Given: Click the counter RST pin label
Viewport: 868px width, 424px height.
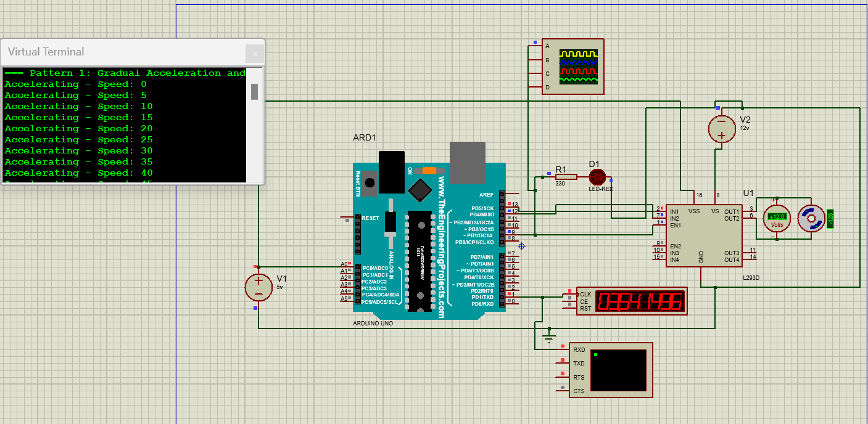Looking at the screenshot, I should [x=585, y=309].
